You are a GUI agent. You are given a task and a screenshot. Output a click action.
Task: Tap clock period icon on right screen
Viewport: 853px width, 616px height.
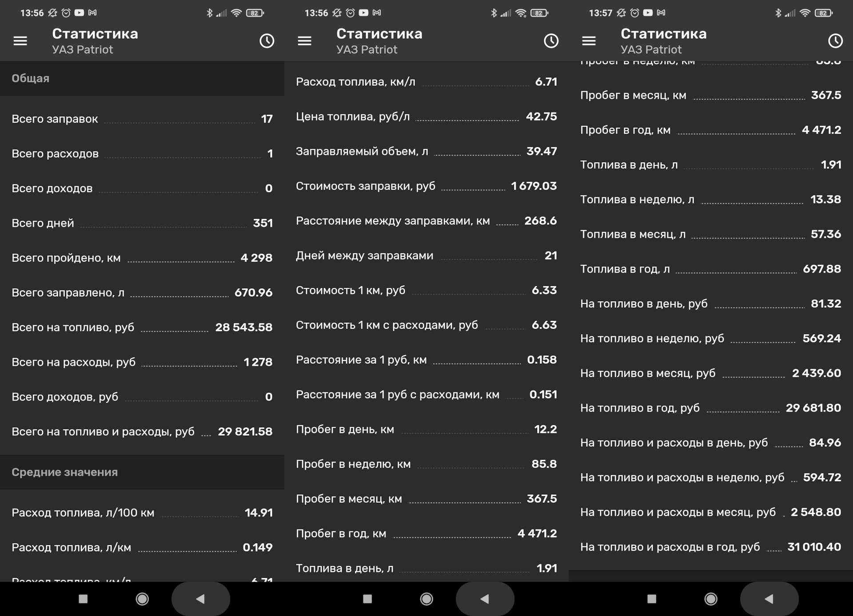[x=835, y=41]
